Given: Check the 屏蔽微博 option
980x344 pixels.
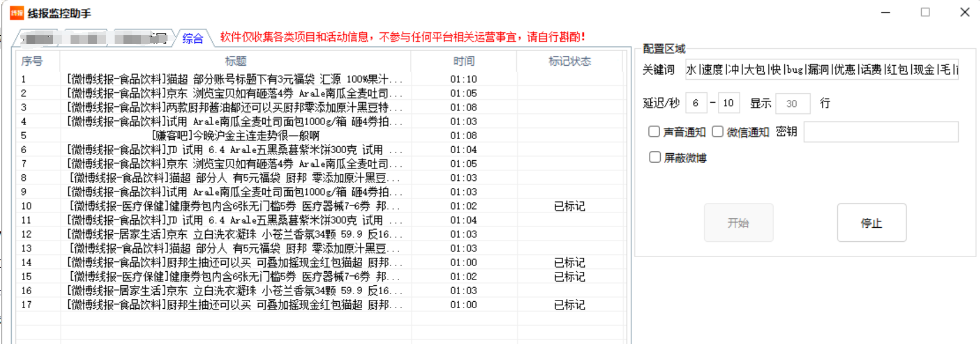Looking at the screenshot, I should point(655,157).
